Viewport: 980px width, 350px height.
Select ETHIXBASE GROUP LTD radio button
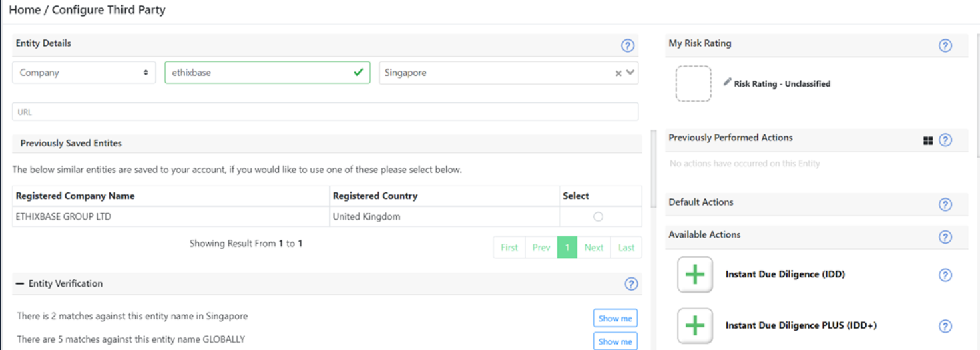click(x=598, y=216)
